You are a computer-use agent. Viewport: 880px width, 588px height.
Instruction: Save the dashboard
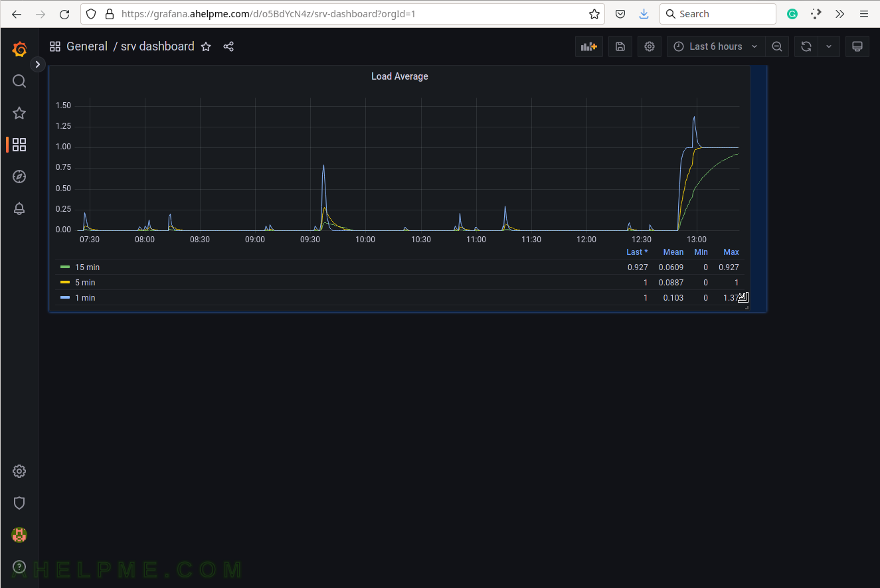pyautogui.click(x=620, y=46)
